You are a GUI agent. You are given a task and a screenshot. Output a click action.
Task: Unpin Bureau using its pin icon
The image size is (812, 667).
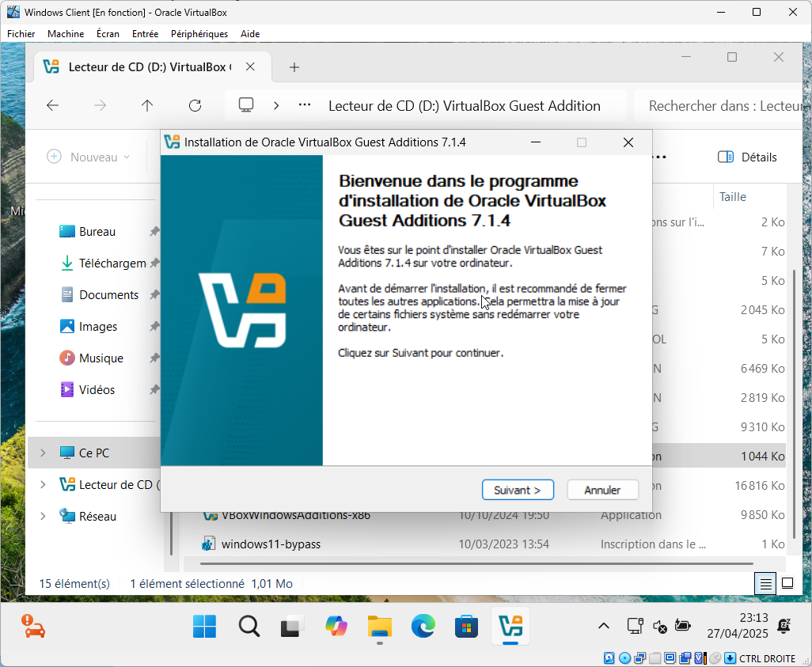pos(154,232)
